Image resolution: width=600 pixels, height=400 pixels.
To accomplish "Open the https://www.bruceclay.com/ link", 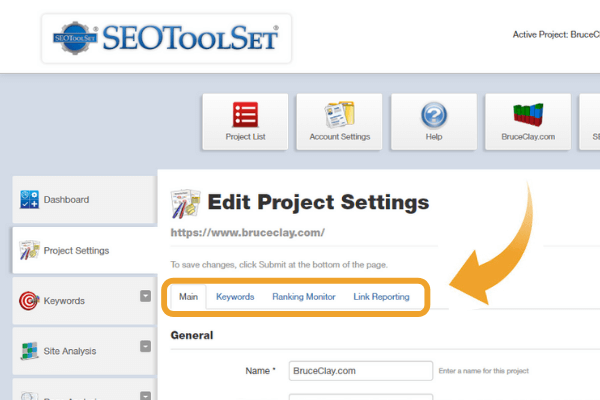I will pos(248,232).
